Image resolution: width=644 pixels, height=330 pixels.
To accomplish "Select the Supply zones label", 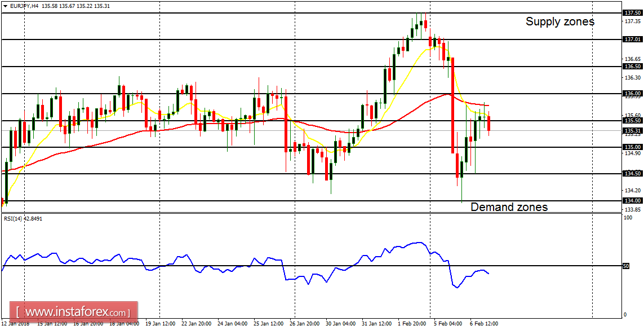I will coord(561,21).
